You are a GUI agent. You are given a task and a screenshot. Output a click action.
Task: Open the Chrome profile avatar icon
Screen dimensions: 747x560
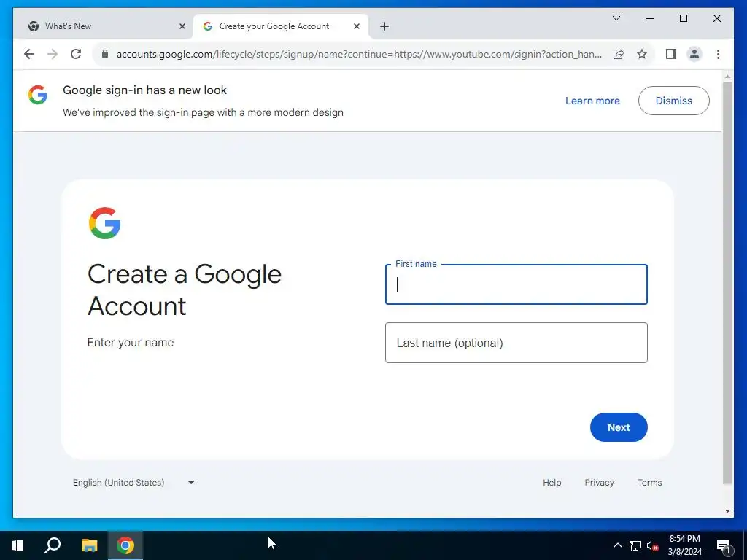pos(694,54)
